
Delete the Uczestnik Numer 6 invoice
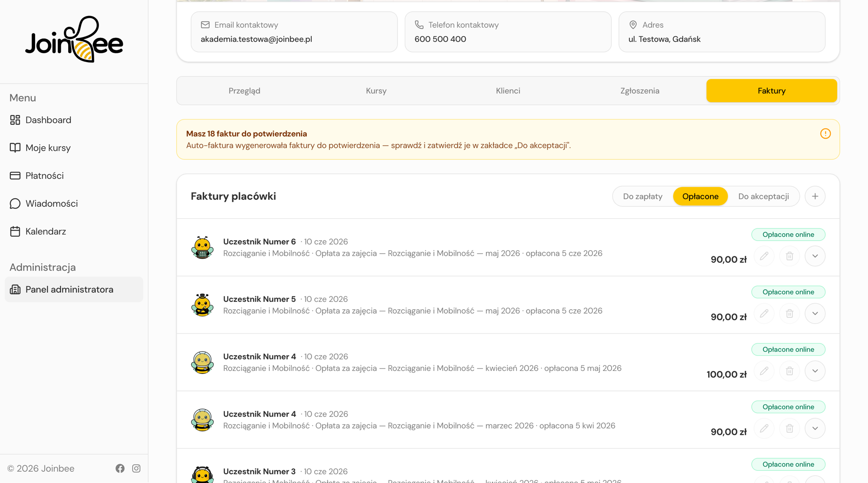click(790, 256)
